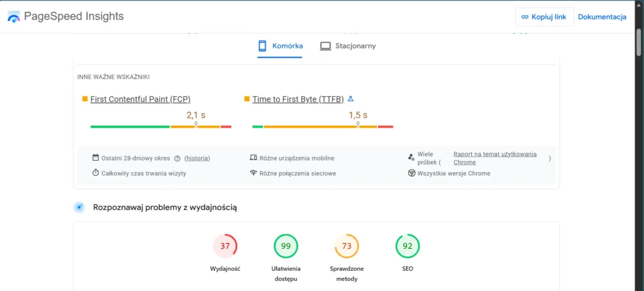This screenshot has width=644, height=291.
Task: Select the Sprawdzone metody gauge showing 73
Action: pos(347,246)
